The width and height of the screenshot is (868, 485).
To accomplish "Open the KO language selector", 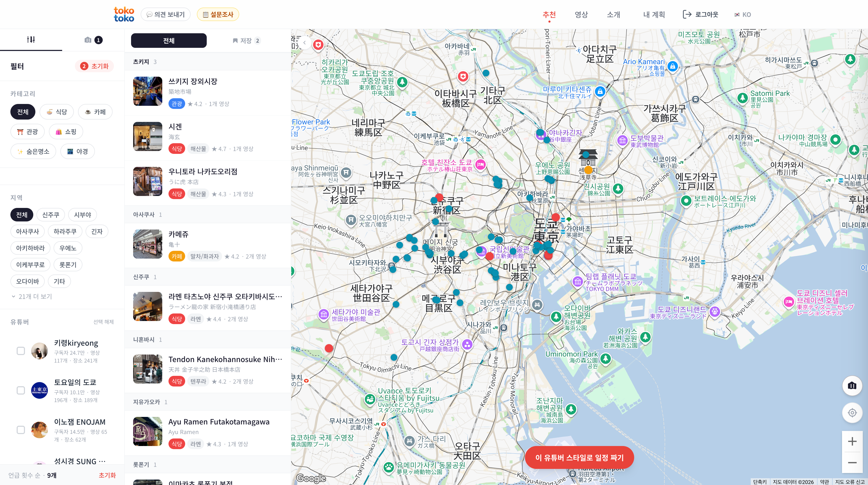I will [743, 15].
